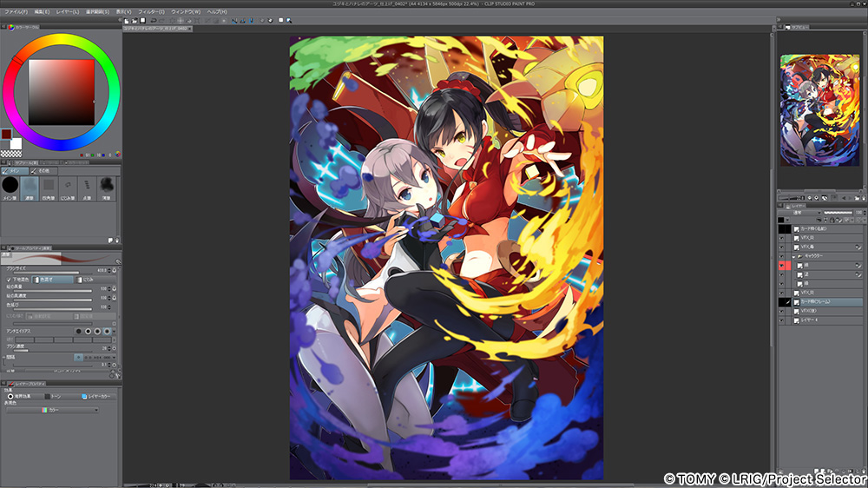The width and height of the screenshot is (868, 488).
Task: Select the メイン筆 round black brush
Action: point(10,188)
